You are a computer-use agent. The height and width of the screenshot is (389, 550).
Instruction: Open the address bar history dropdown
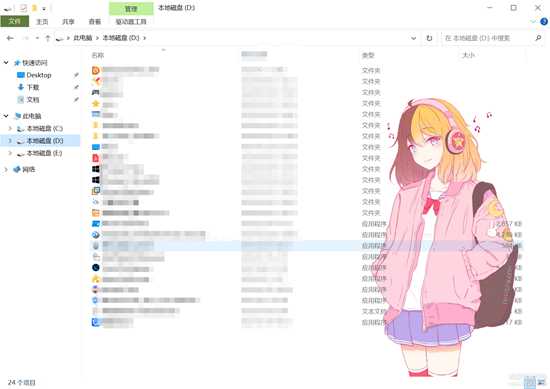(414, 38)
